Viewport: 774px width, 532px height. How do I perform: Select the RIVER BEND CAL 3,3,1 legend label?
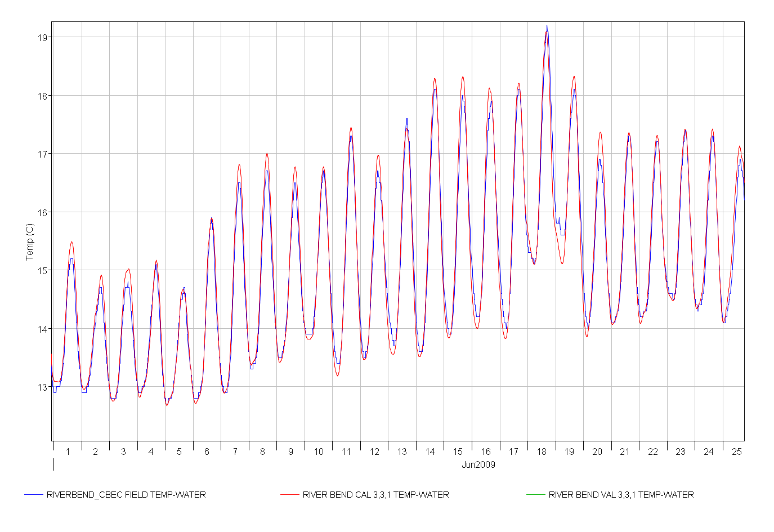click(375, 495)
